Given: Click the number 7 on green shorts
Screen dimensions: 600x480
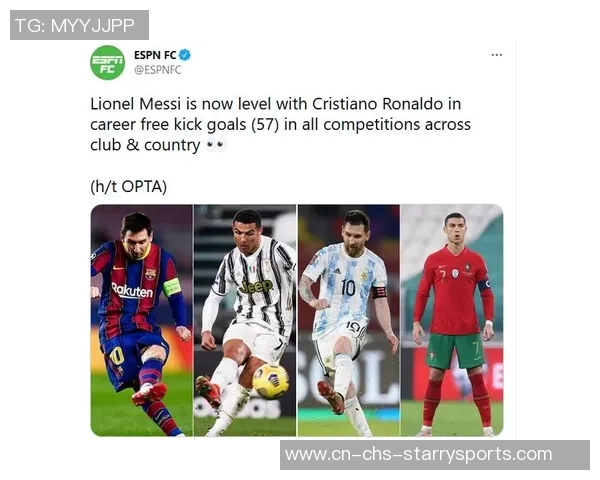Looking at the screenshot, I should coord(476,349).
